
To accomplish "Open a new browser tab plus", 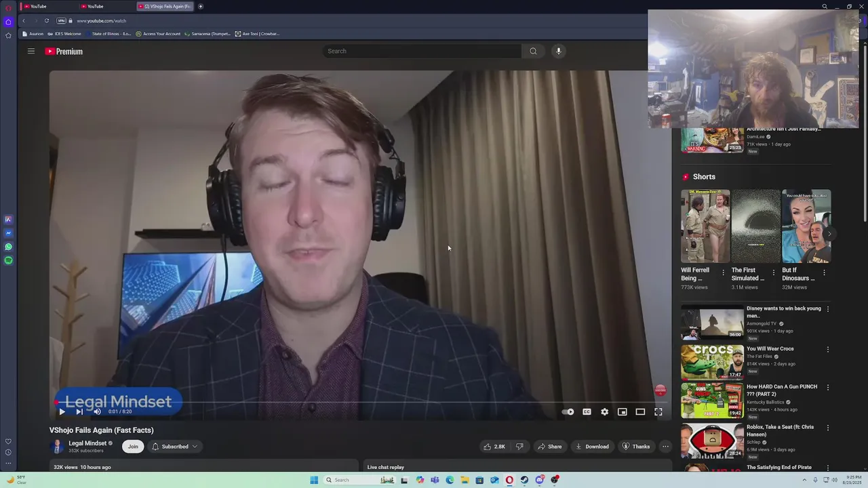I will click(x=201, y=6).
